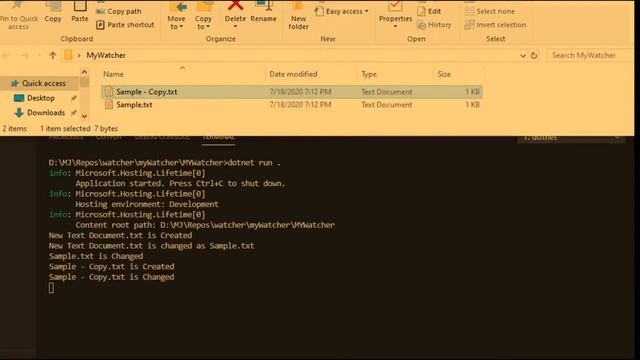Sort by the Type column header

click(369, 74)
